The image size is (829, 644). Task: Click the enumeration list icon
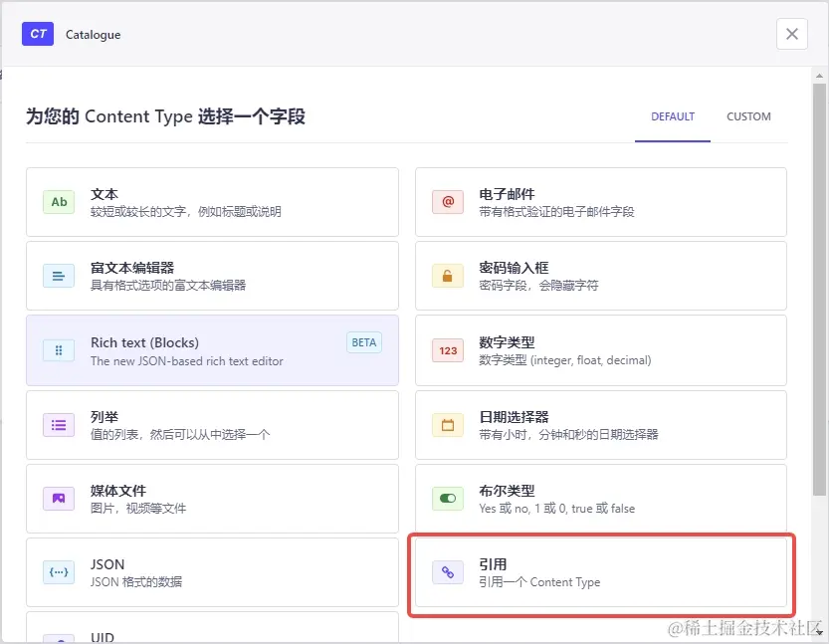[59, 425]
